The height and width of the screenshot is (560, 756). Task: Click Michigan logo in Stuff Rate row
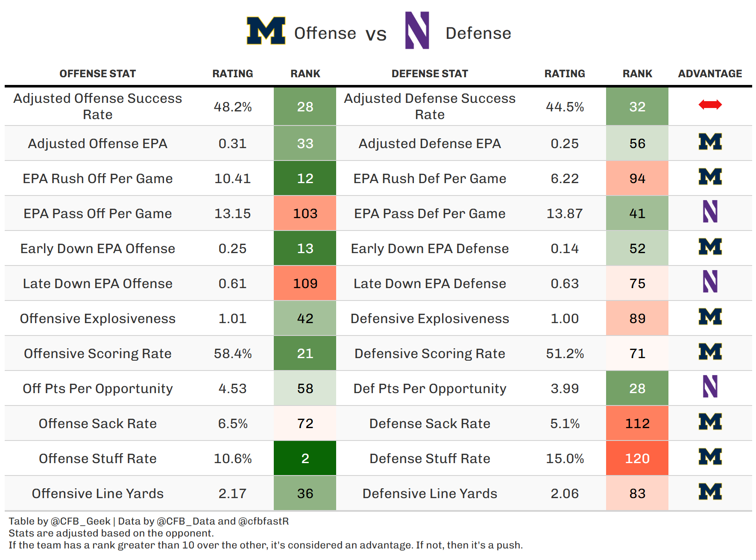pyautogui.click(x=710, y=457)
